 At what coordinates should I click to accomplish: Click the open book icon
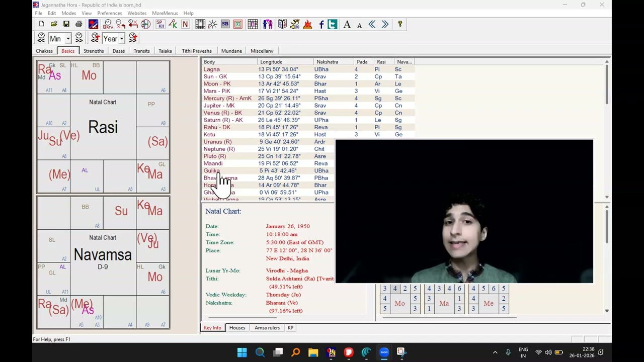(x=282, y=24)
